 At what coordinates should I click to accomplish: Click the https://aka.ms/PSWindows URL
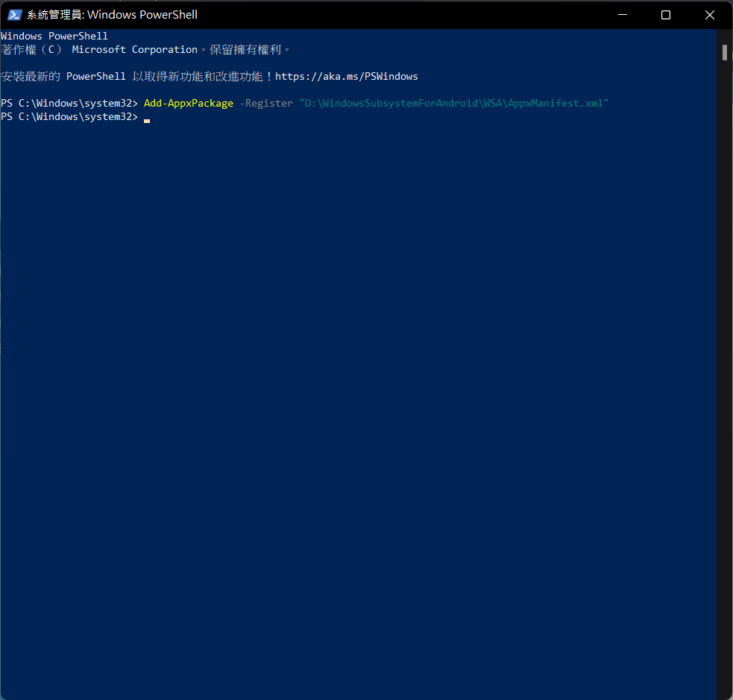tap(346, 76)
